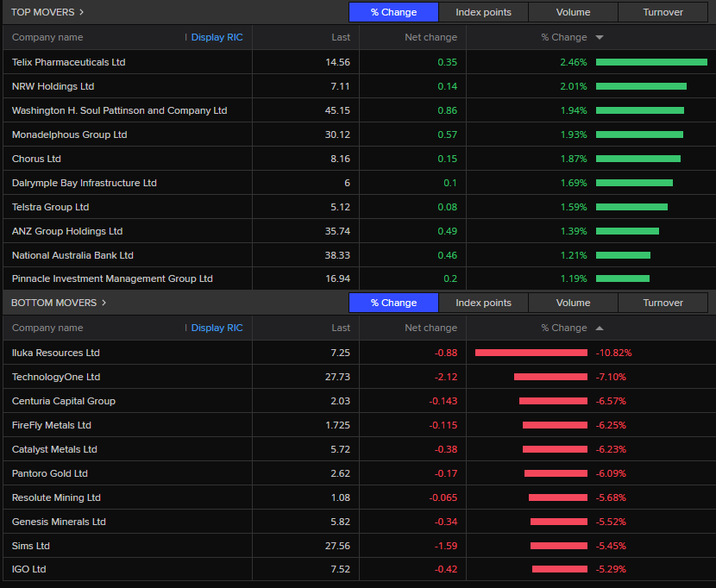Click Iluka Resources red percent change bar
Image resolution: width=716 pixels, height=588 pixels.
531,353
